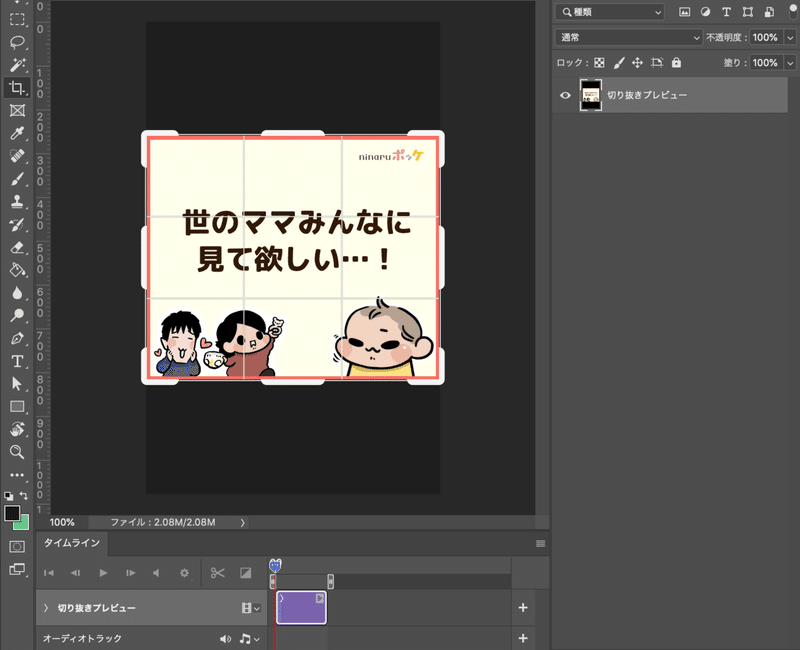Go to the first frame
The height and width of the screenshot is (650, 800).
click(49, 573)
